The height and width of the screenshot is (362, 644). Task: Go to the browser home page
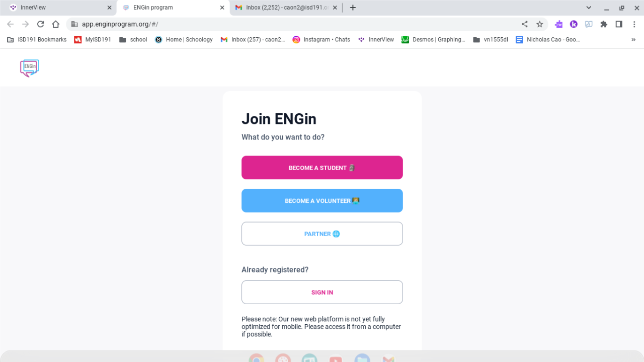click(x=56, y=24)
